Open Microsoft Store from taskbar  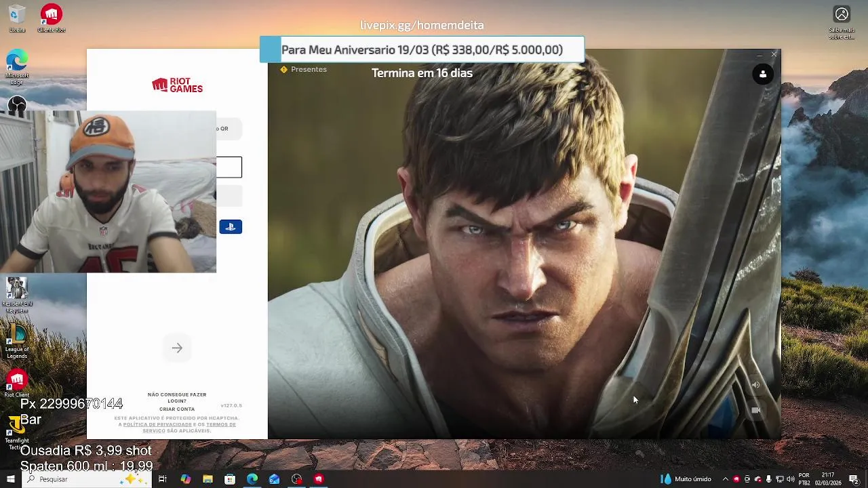pyautogui.click(x=230, y=479)
